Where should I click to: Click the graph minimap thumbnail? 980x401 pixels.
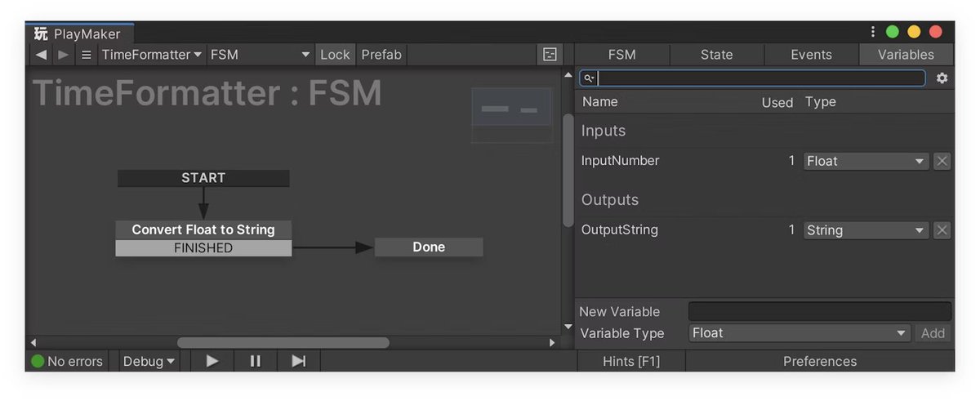(512, 115)
